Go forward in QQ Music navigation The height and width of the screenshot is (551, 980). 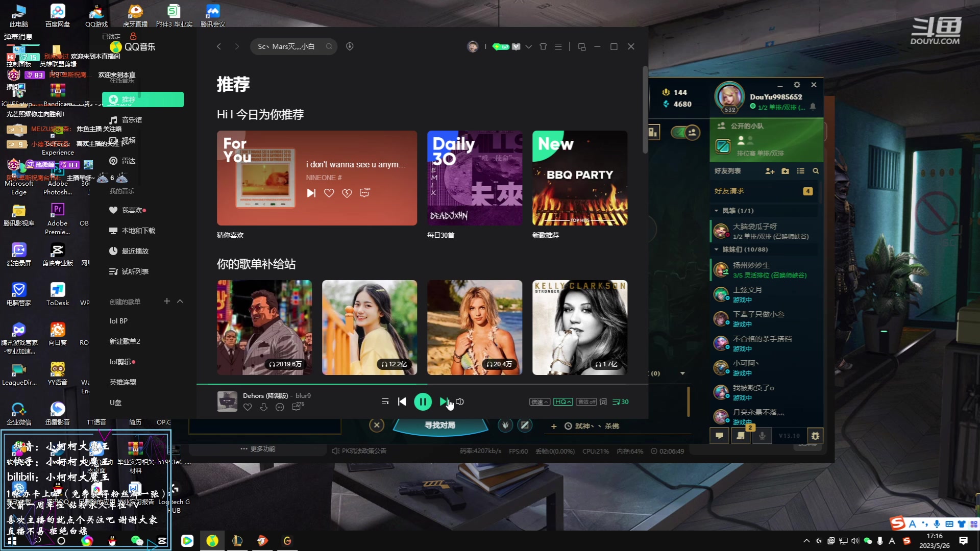(x=237, y=46)
